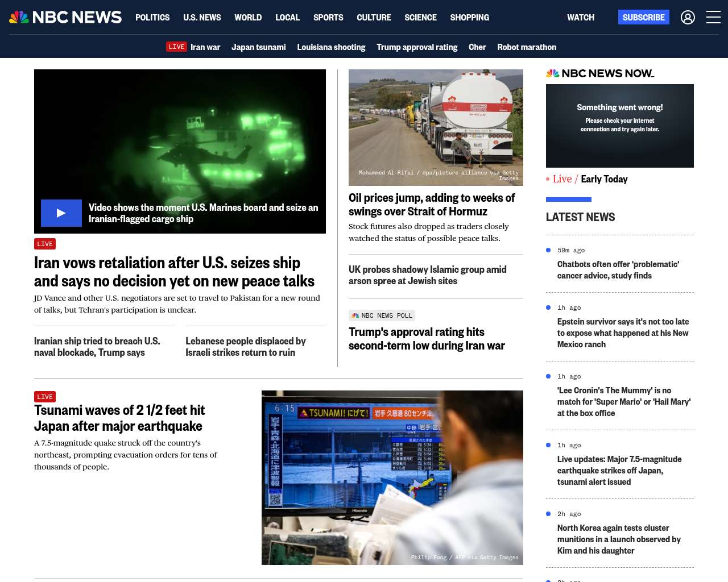Click LIVE tag above Tsunami waves headline
Viewport: 728px width, 582px height.
tap(45, 397)
